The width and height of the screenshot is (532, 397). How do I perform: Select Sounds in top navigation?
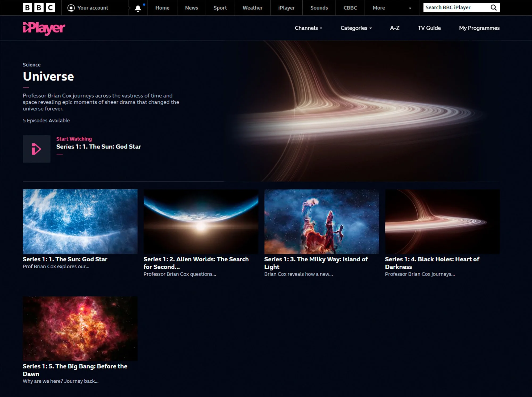[319, 8]
